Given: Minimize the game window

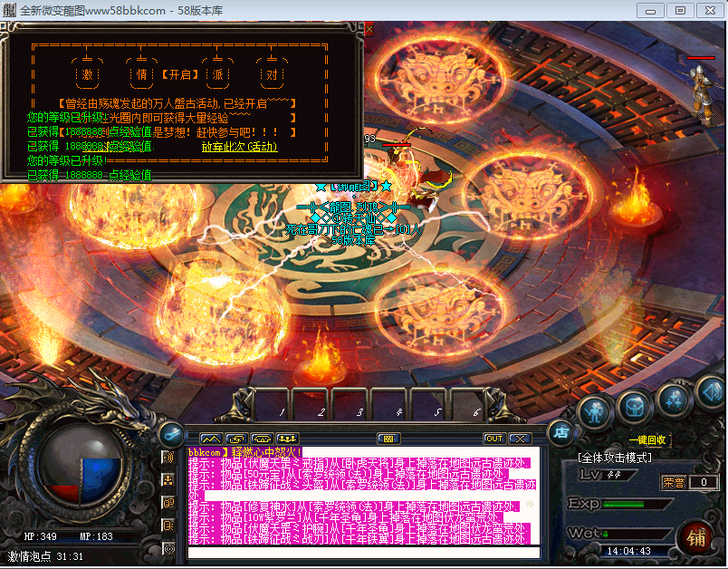Looking at the screenshot, I should click(x=650, y=10).
